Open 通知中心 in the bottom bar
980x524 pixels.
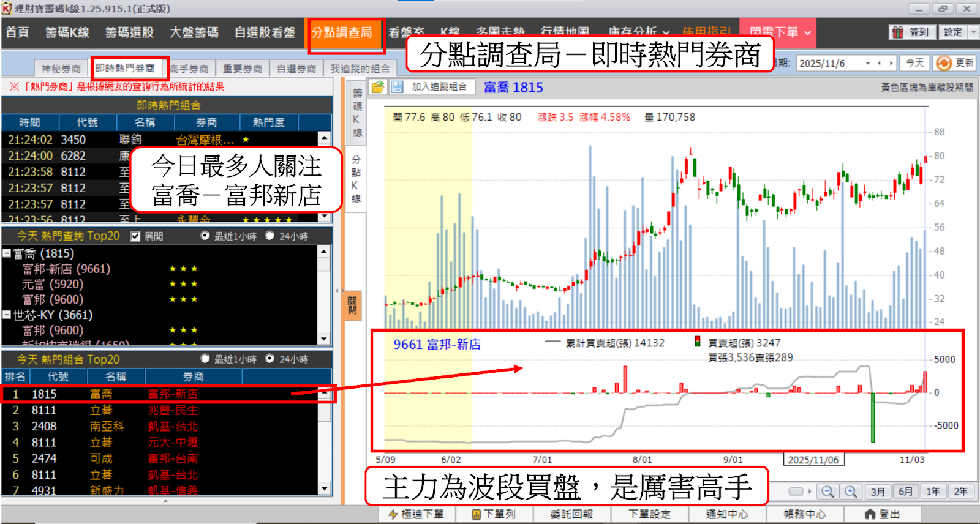pyautogui.click(x=727, y=514)
